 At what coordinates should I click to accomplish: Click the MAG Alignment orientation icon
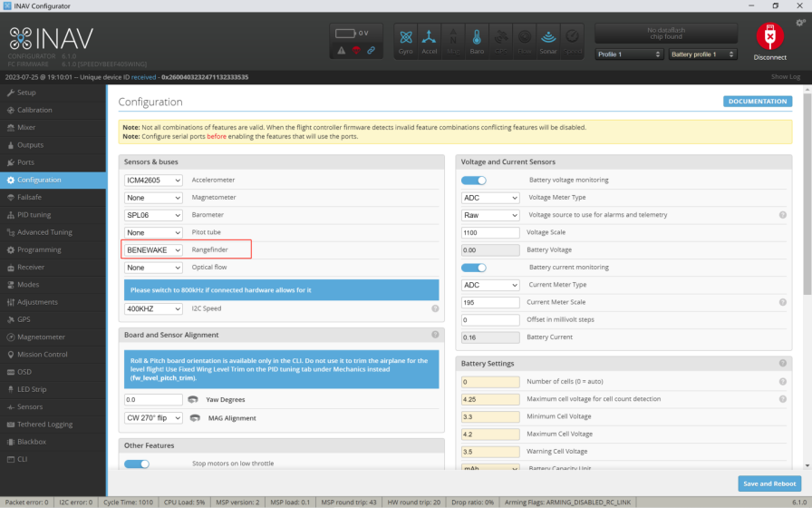pos(195,418)
